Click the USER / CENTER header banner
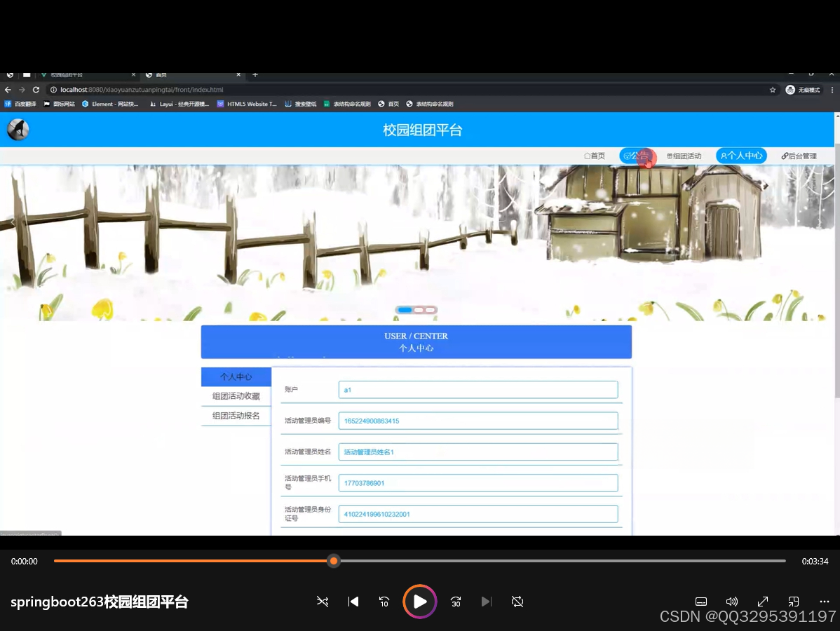This screenshot has height=631, width=840. [x=416, y=341]
